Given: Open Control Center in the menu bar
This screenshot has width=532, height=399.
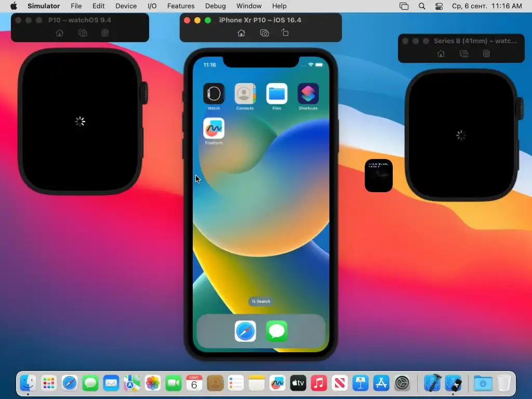Looking at the screenshot, I should 438,6.
